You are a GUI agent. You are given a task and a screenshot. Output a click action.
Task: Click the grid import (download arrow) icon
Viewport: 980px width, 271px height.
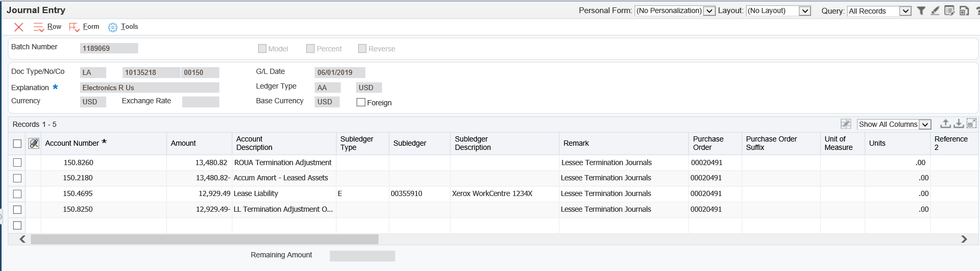pyautogui.click(x=959, y=124)
